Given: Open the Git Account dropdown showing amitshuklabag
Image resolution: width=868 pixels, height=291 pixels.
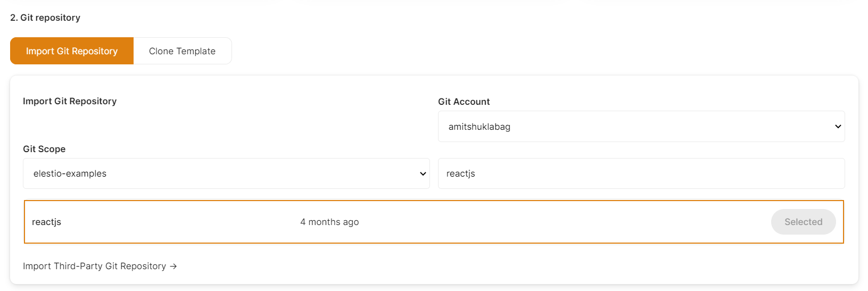Looking at the screenshot, I should [x=641, y=127].
